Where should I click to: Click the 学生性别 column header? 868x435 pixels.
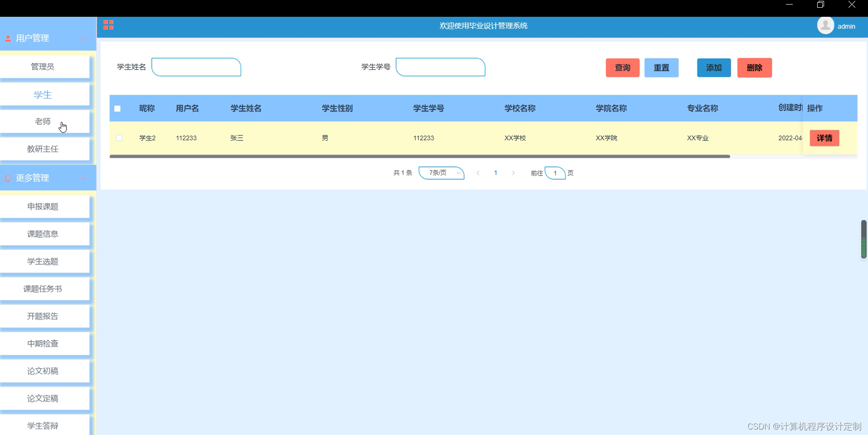click(337, 108)
